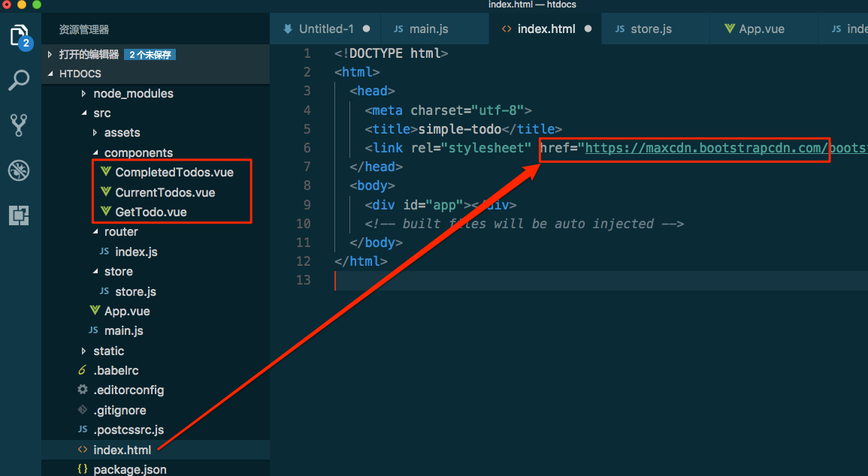
Task: Click the gear icon beside .editorconfig
Action: point(83,390)
